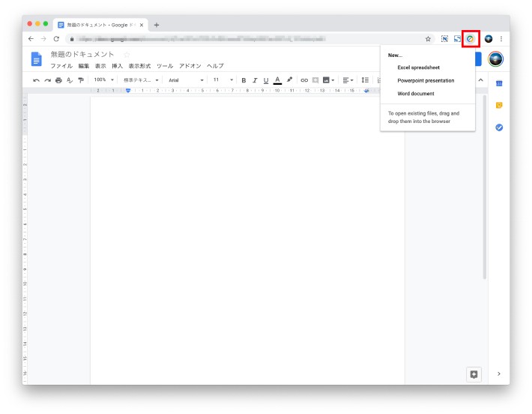The image size is (532, 414).
Task: Go forward in browser
Action: tap(43, 39)
